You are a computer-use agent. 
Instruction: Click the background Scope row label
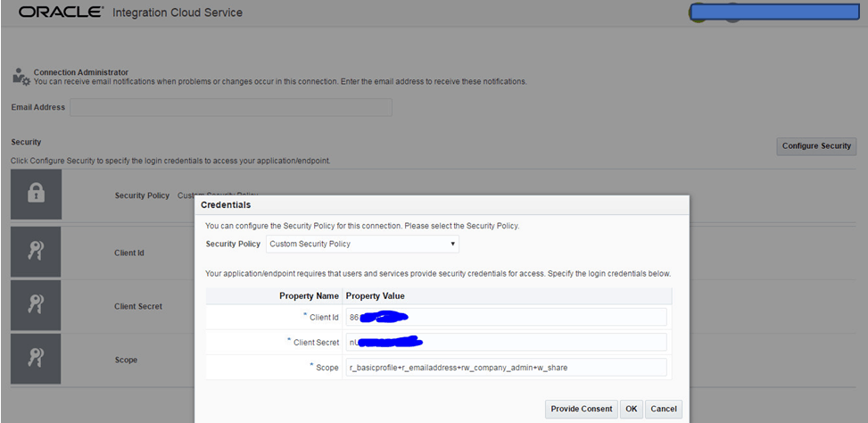(x=126, y=360)
